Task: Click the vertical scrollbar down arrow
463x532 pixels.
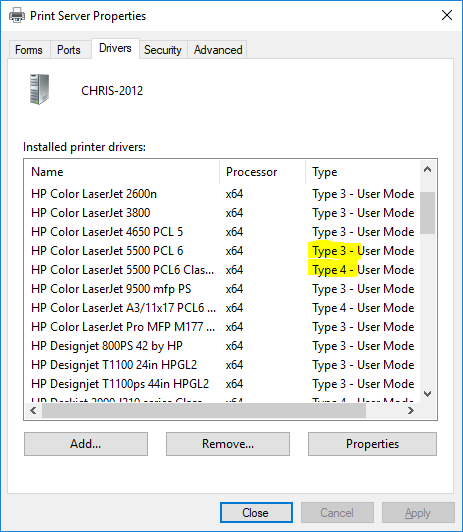Action: point(427,394)
